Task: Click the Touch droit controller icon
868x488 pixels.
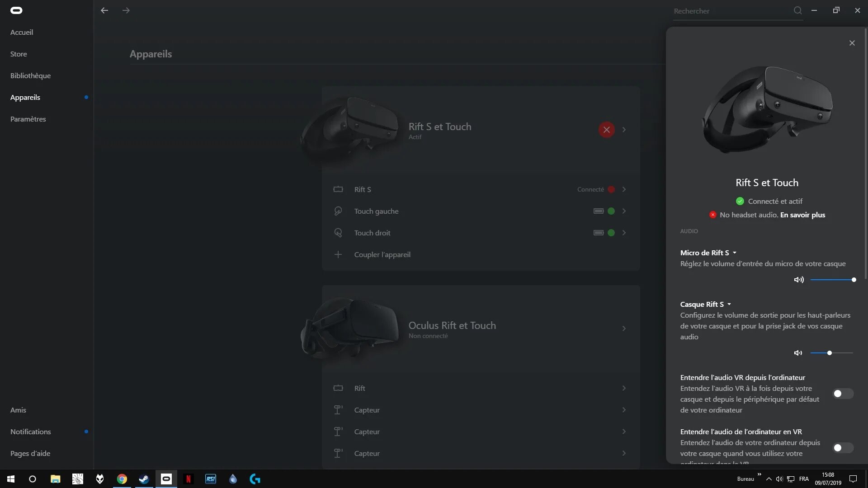Action: tap(338, 233)
